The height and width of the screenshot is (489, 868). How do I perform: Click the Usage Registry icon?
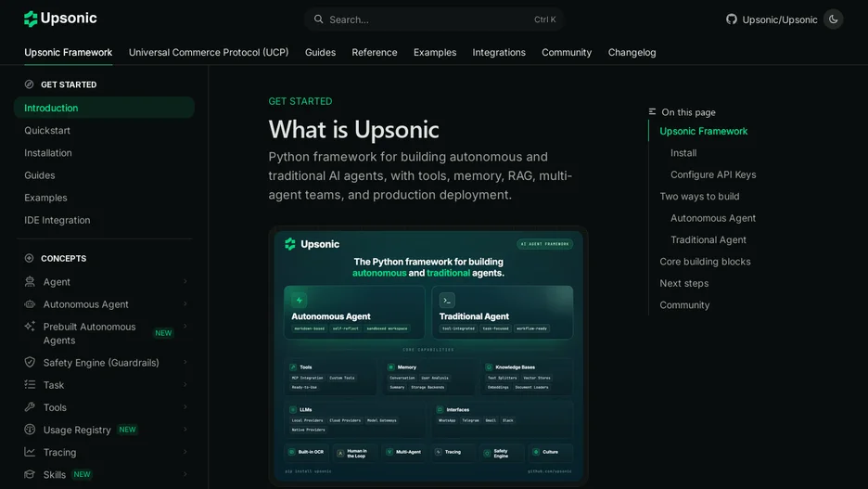coord(30,430)
